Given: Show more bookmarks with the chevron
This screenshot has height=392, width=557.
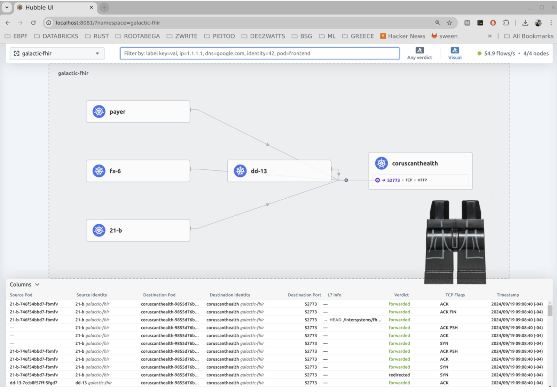Looking at the screenshot, I should pos(489,36).
